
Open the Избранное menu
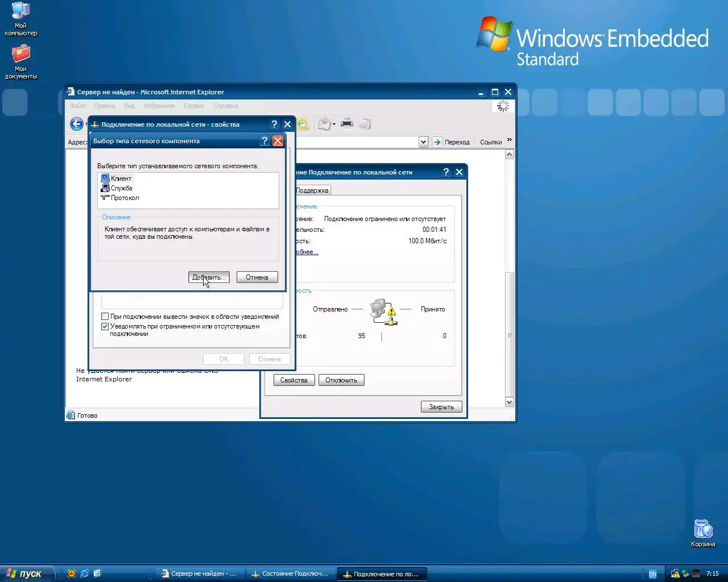point(160,106)
